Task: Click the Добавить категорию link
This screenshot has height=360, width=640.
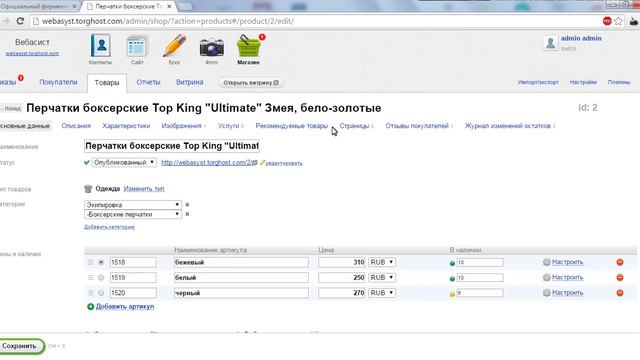Action: pyautogui.click(x=109, y=227)
